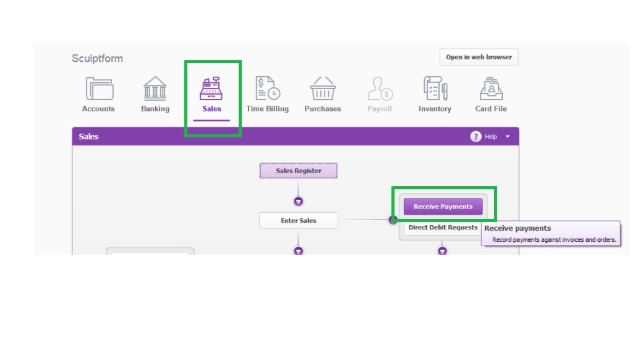The width and height of the screenshot is (640, 360).
Task: Click the Enter Sales button
Action: 298,220
